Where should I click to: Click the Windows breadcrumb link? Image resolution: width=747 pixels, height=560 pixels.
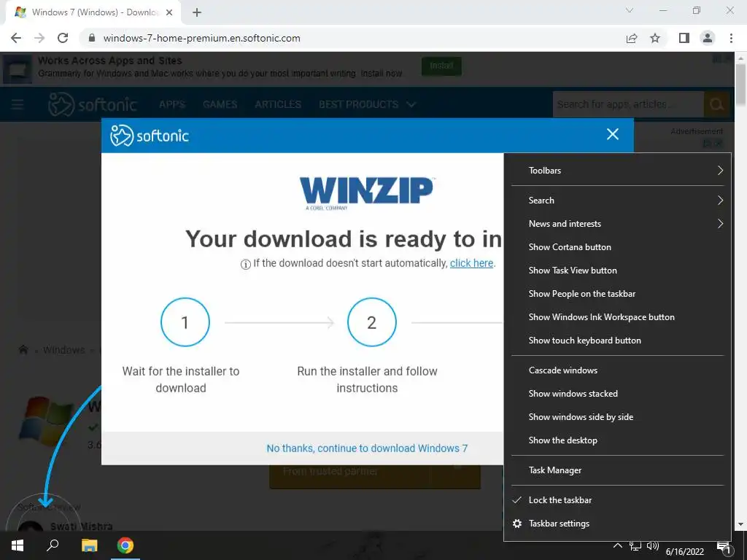point(64,350)
